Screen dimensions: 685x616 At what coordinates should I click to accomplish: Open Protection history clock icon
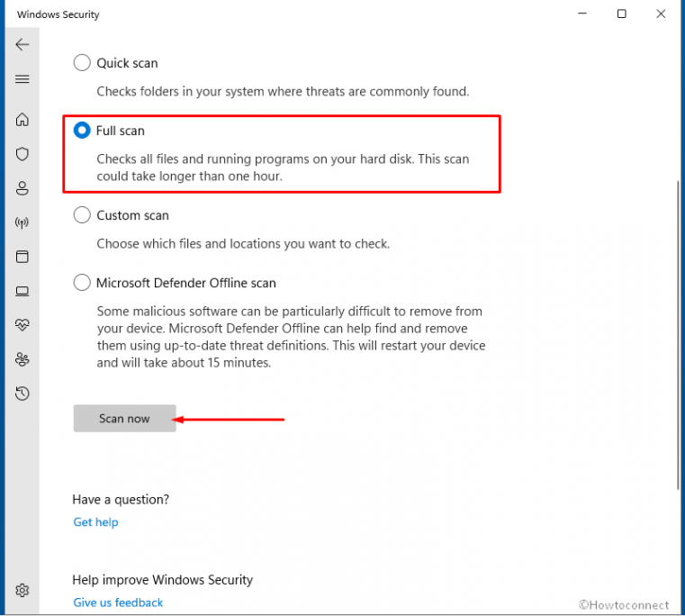click(x=23, y=394)
